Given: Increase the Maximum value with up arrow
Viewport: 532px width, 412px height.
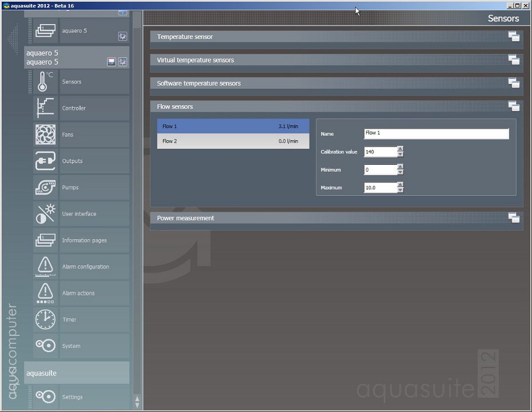Looking at the screenshot, I should [x=400, y=185].
